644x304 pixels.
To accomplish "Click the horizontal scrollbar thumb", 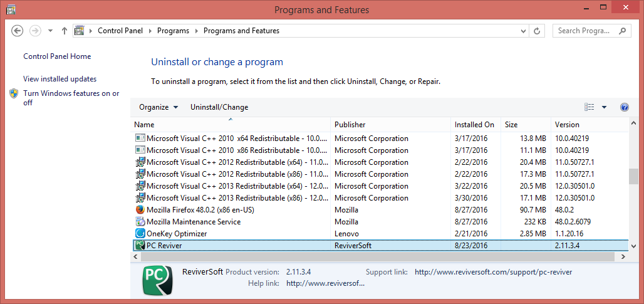I will tap(377, 257).
